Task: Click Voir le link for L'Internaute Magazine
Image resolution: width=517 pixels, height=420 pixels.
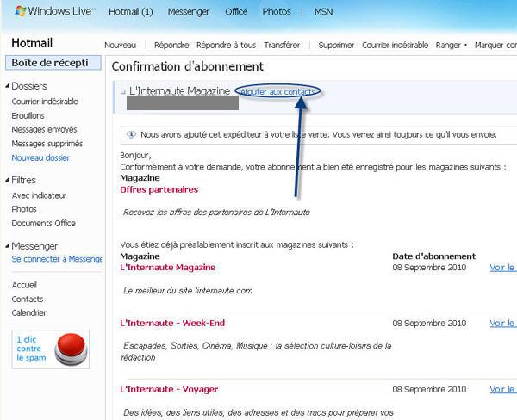Action: click(503, 268)
